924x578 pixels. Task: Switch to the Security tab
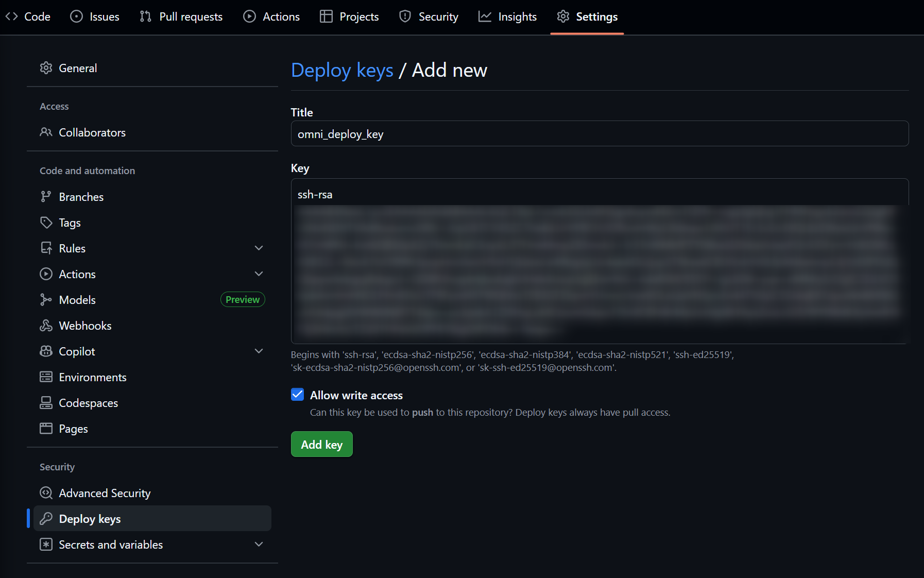point(429,16)
